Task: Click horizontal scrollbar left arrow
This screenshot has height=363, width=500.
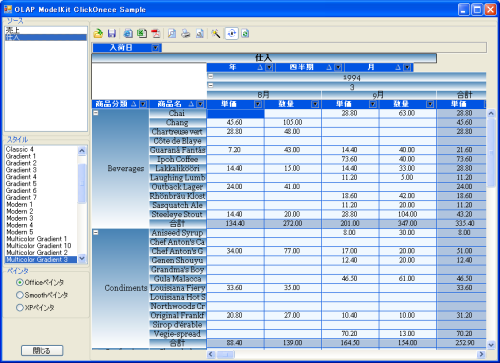Action: pos(211,354)
